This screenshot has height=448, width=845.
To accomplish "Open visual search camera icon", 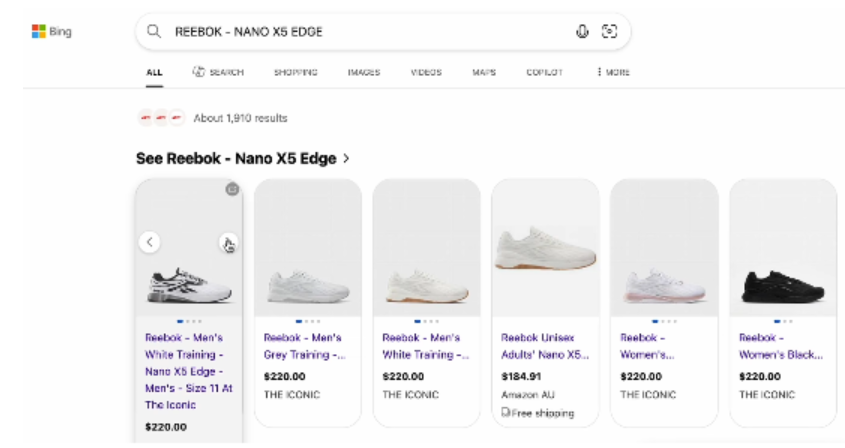I will tap(608, 31).
